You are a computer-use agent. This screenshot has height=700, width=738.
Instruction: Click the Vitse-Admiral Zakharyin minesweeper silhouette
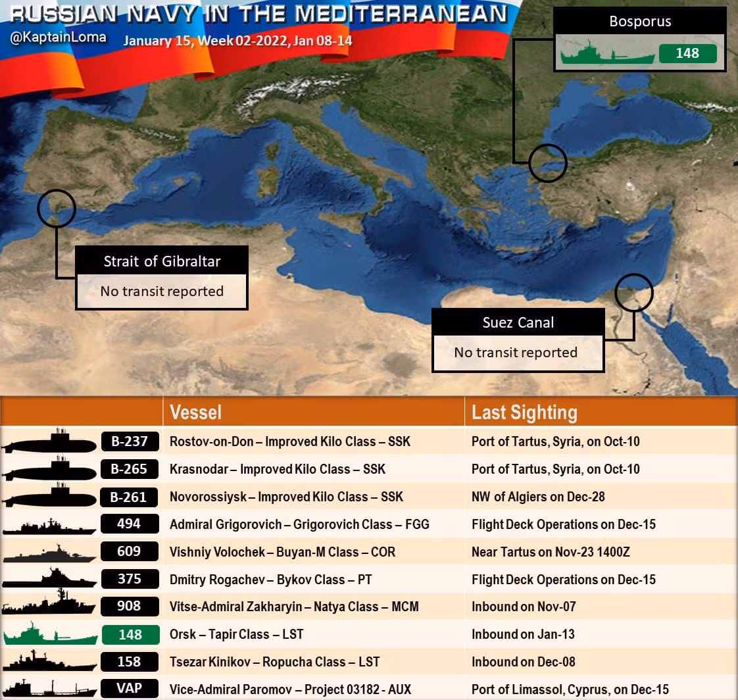pos(49,605)
